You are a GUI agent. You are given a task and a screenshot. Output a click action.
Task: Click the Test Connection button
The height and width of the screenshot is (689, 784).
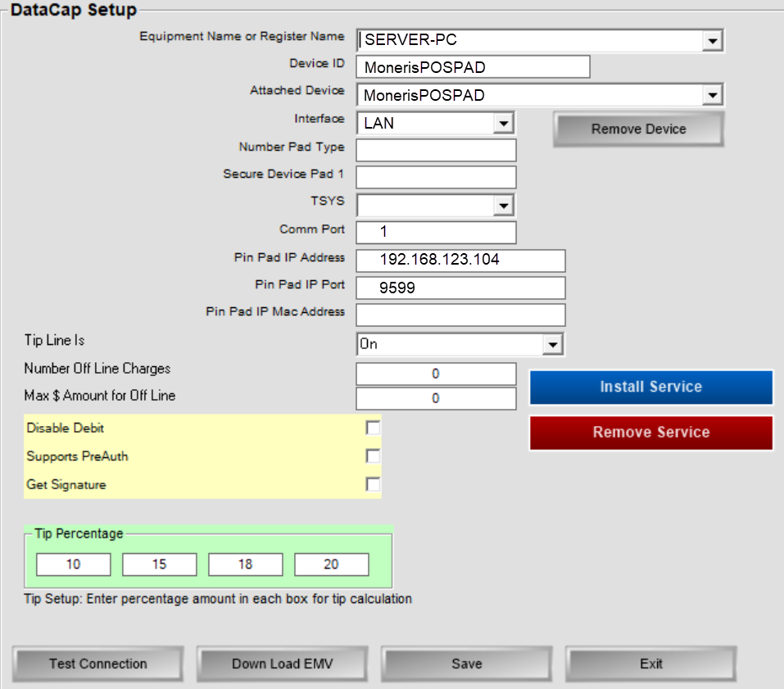[98, 664]
